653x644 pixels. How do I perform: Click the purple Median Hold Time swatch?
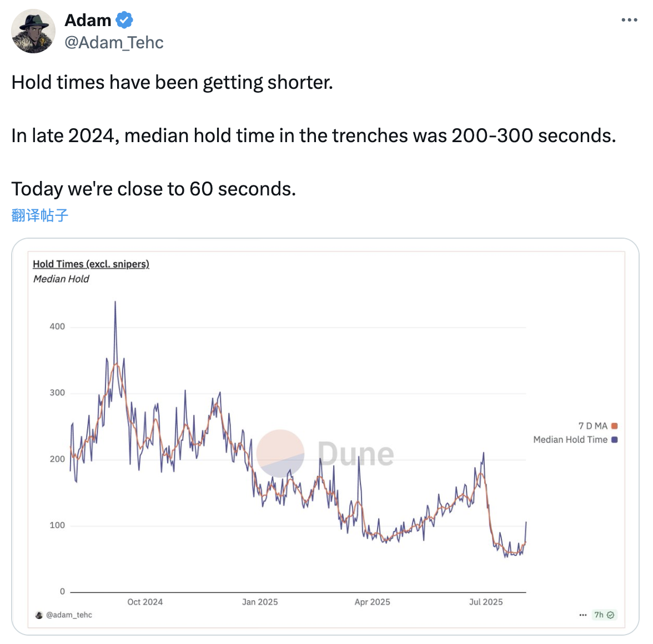[x=615, y=440]
